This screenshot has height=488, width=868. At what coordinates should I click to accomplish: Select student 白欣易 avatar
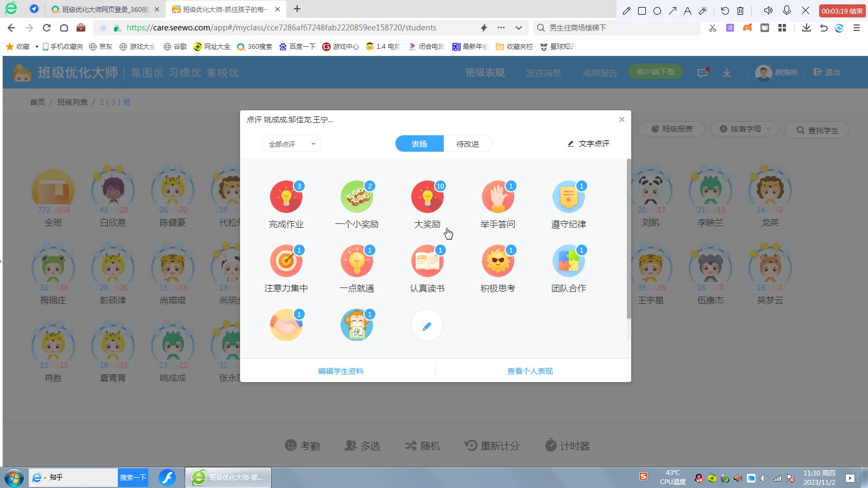click(x=113, y=190)
